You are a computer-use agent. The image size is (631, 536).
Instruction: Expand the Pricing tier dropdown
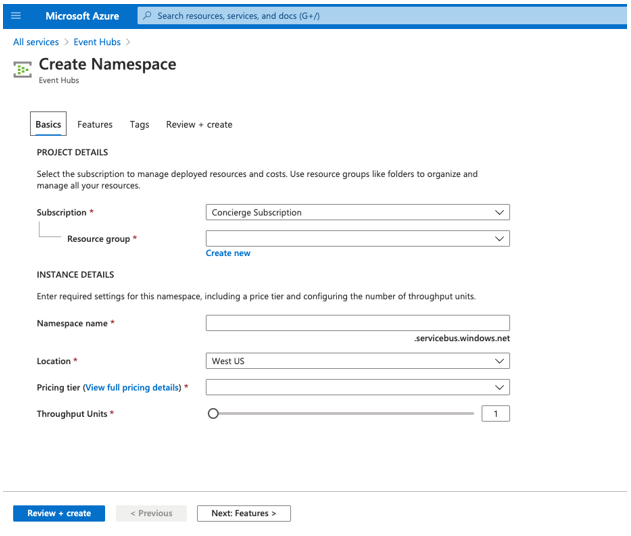(357, 387)
